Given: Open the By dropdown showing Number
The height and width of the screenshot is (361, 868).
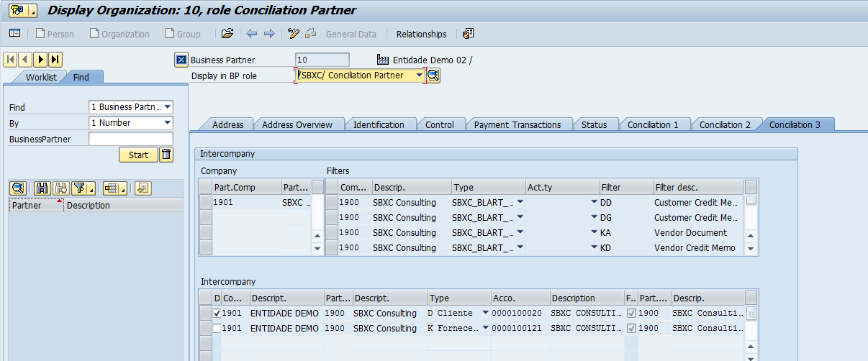Looking at the screenshot, I should click(x=167, y=123).
